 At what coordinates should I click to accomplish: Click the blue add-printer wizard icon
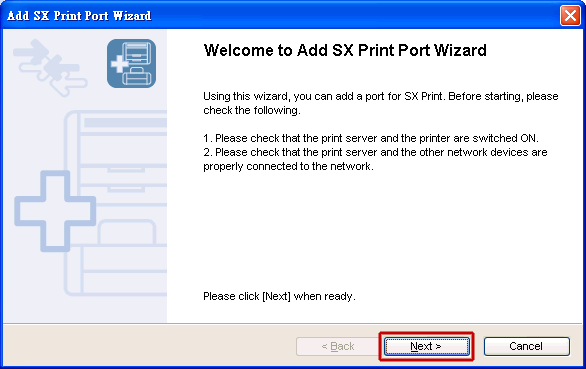pos(131,64)
